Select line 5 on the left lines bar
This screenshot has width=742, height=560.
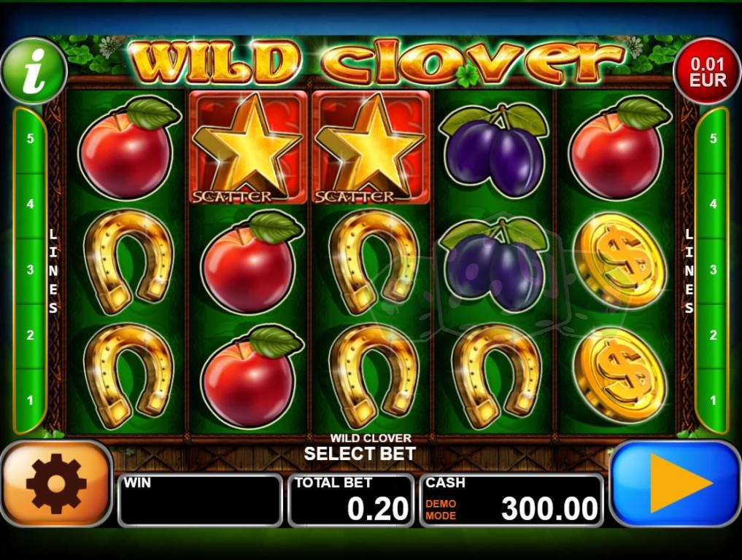(31, 139)
